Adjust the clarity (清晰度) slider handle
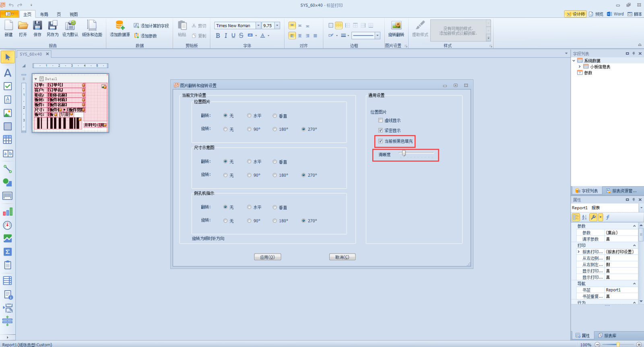The image size is (644, 347). (x=404, y=153)
